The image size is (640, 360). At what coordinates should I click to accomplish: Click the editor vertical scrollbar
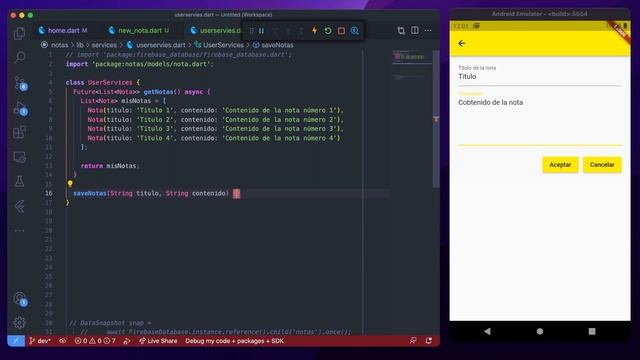436,119
